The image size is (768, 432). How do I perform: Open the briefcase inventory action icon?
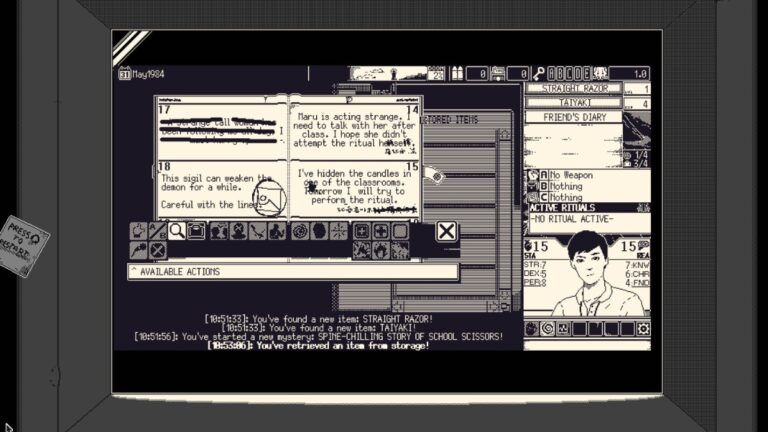coord(195,231)
